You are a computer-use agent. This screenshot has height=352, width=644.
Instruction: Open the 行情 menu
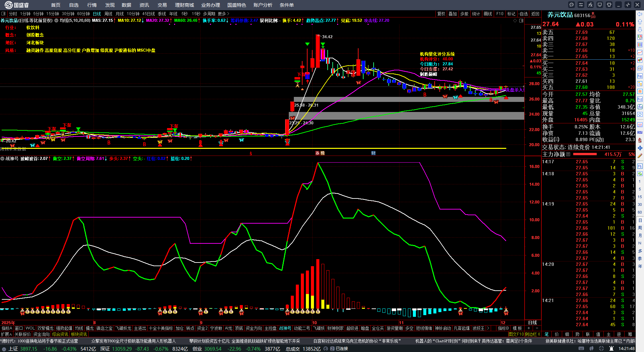92,5
